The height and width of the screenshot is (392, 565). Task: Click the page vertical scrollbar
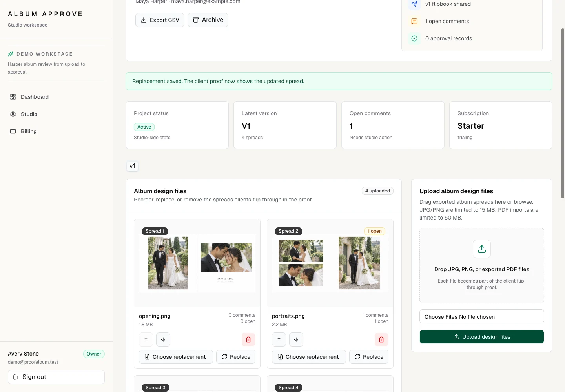tap(563, 113)
